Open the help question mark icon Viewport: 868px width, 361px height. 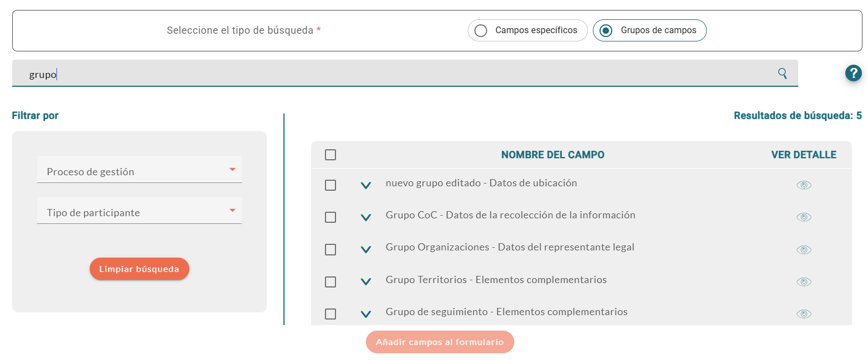854,73
